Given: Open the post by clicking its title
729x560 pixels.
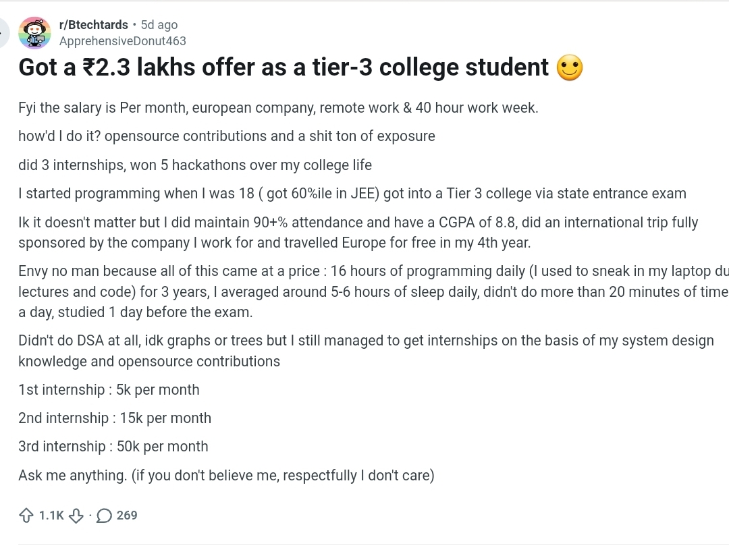Looking at the screenshot, I should point(283,67).
